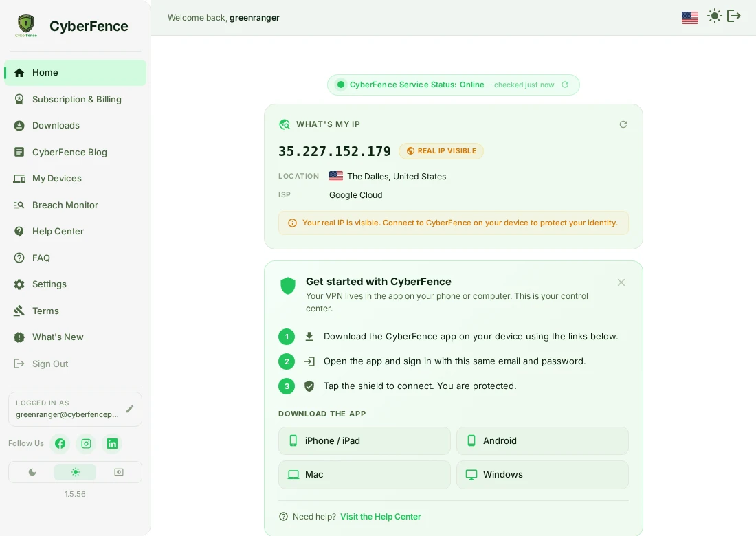
Task: Click the shield check icon in step 3
Action: click(309, 386)
